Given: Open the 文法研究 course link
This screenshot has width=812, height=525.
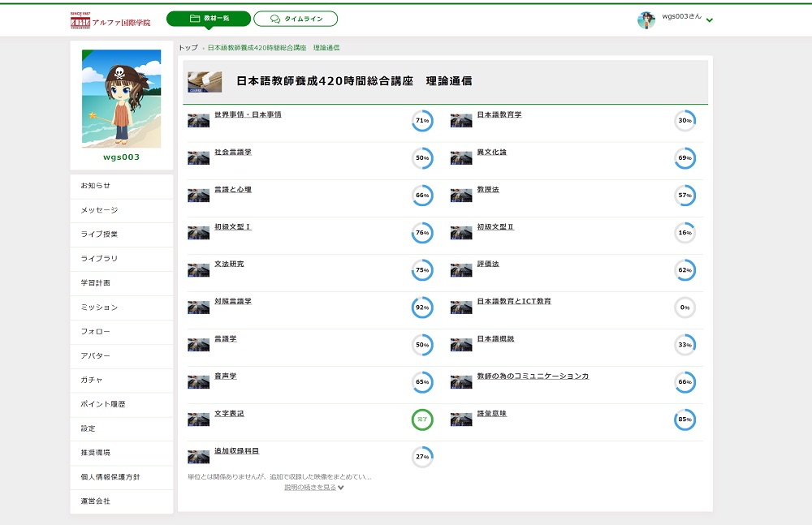Looking at the screenshot, I should (x=229, y=264).
